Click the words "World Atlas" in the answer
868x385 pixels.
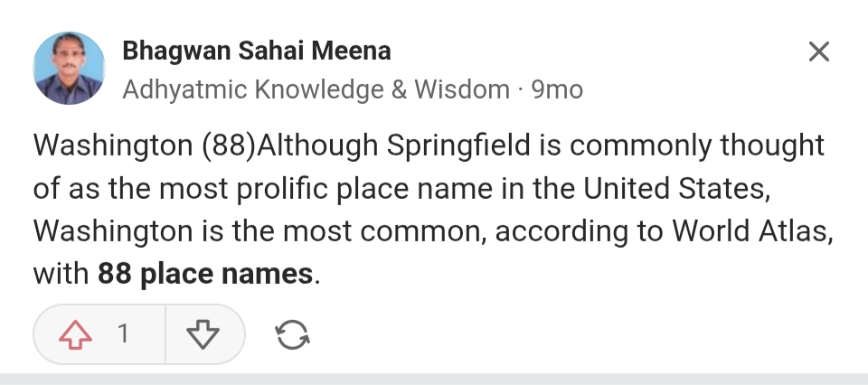pyautogui.click(x=750, y=230)
